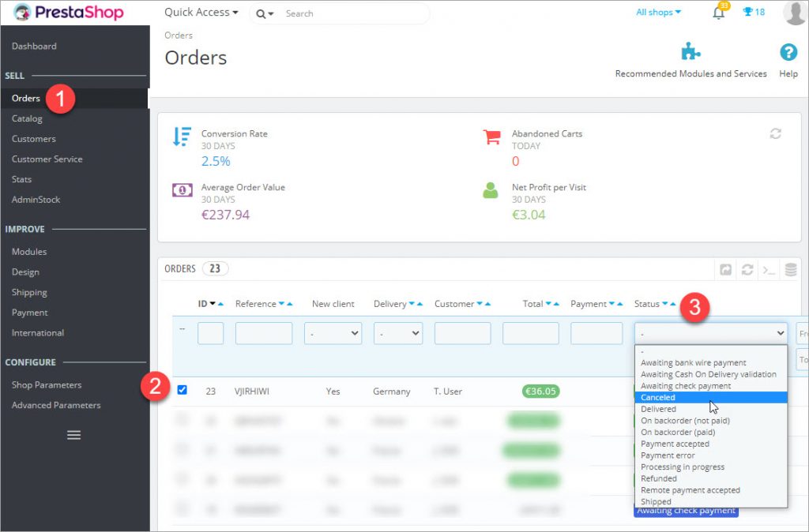The image size is (809, 532).
Task: Open the notifications bell
Action: coord(718,13)
